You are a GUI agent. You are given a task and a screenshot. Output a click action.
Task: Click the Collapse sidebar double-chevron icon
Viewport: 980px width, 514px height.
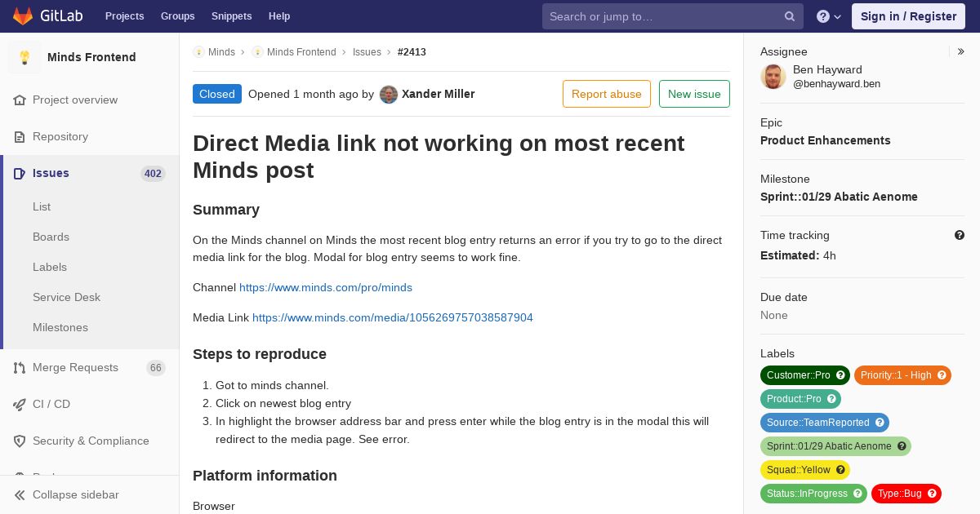(20, 495)
